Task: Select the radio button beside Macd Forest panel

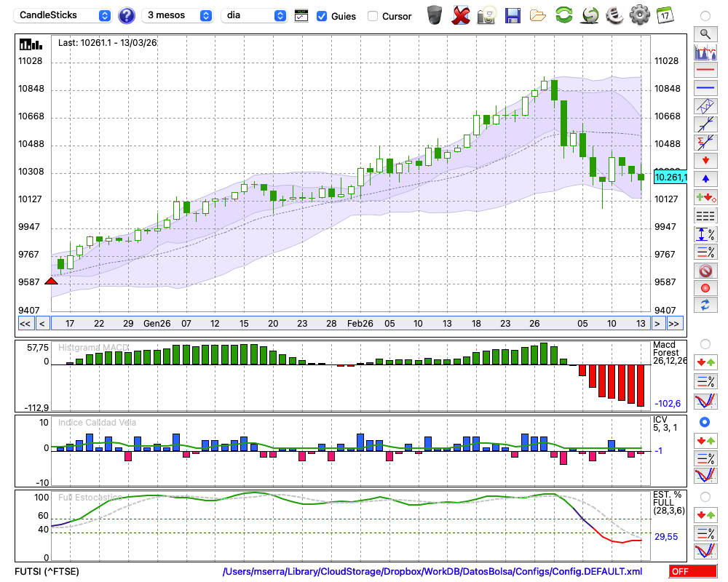Action: tap(705, 343)
